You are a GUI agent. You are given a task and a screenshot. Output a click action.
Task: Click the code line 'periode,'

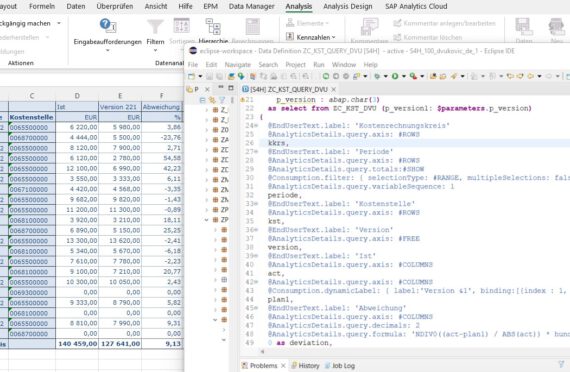(285, 195)
